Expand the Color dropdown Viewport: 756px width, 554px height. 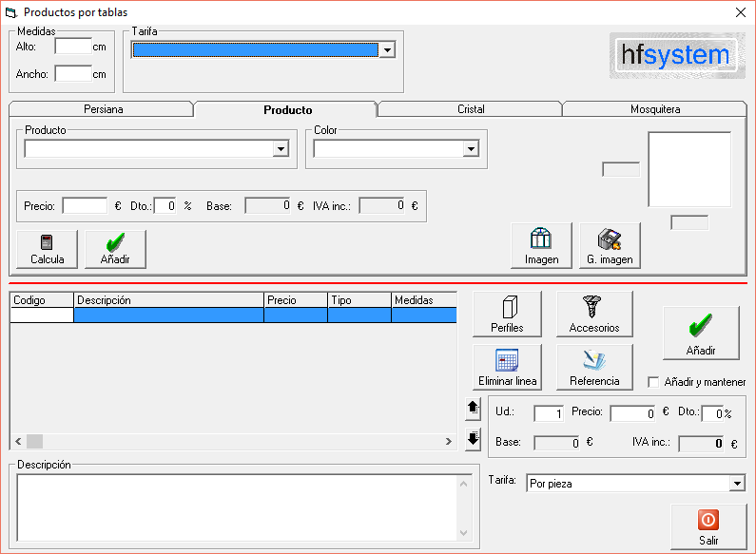click(471, 148)
